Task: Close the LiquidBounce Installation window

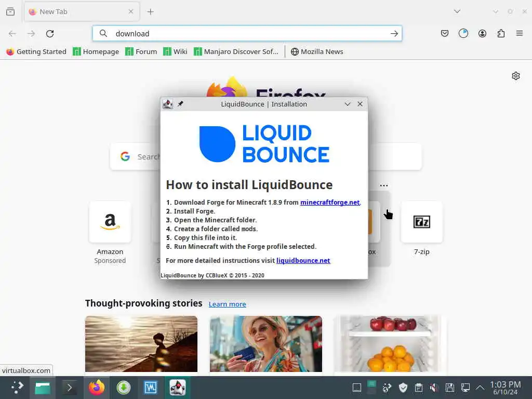Action: [360, 104]
